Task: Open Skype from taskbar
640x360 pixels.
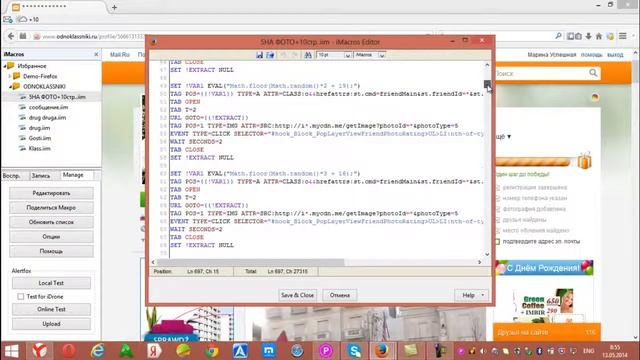Action: pos(354,351)
